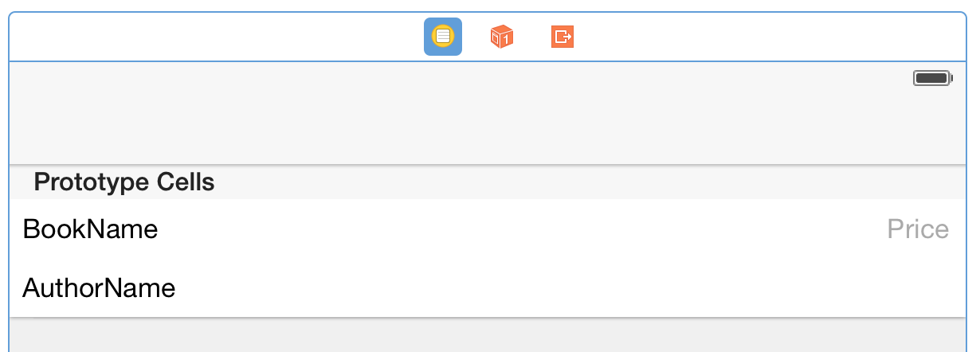
Task: Click the battery indicator in status bar
Action: 932,78
